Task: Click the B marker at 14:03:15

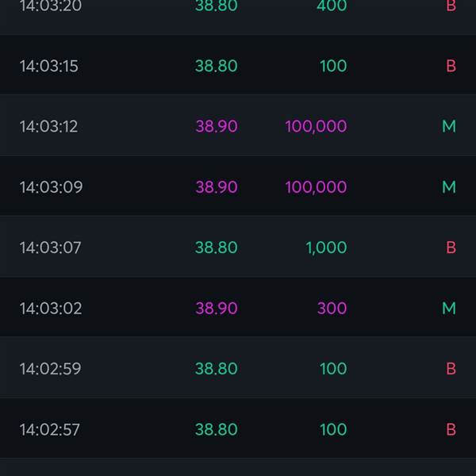Action: pos(451,66)
